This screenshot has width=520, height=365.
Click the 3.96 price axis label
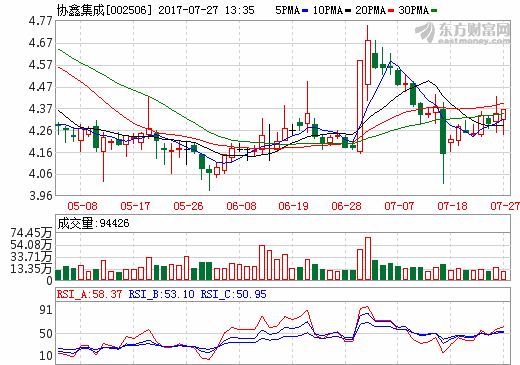[x=41, y=195]
